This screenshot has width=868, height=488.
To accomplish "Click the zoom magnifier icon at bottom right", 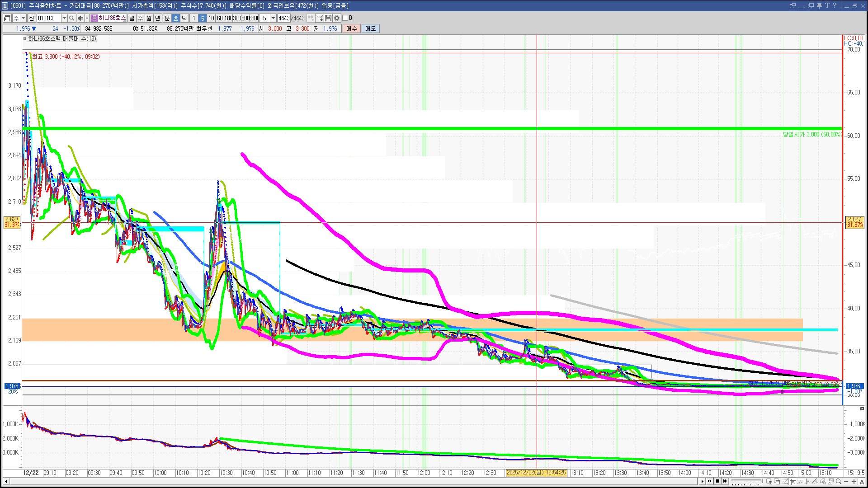I will click(x=839, y=482).
